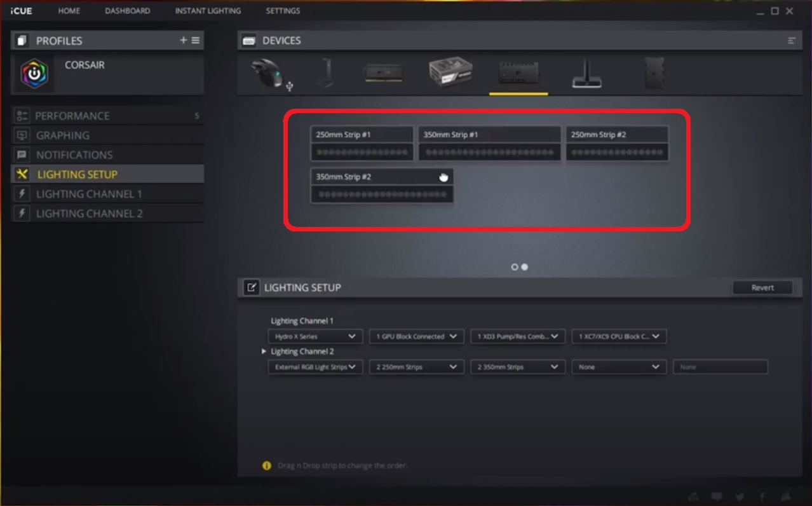Select Lighting Channel 1 in the sidebar
This screenshot has height=506, width=812.
(x=89, y=194)
